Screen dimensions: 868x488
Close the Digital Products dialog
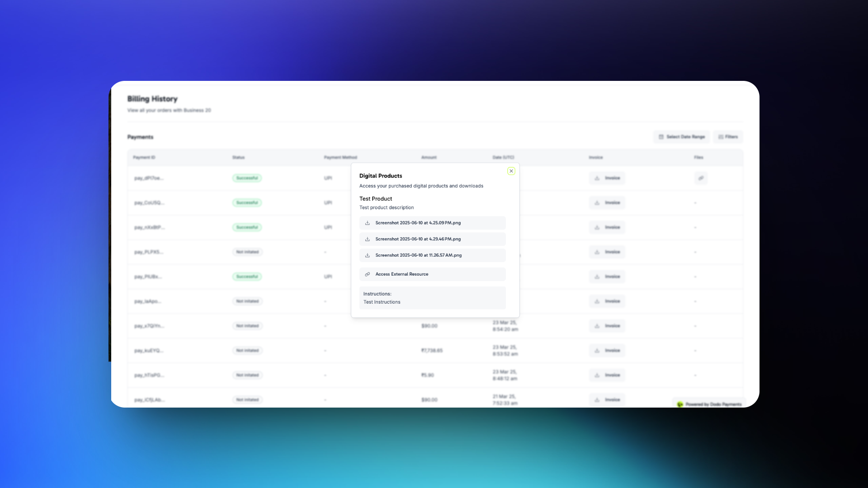[511, 171]
